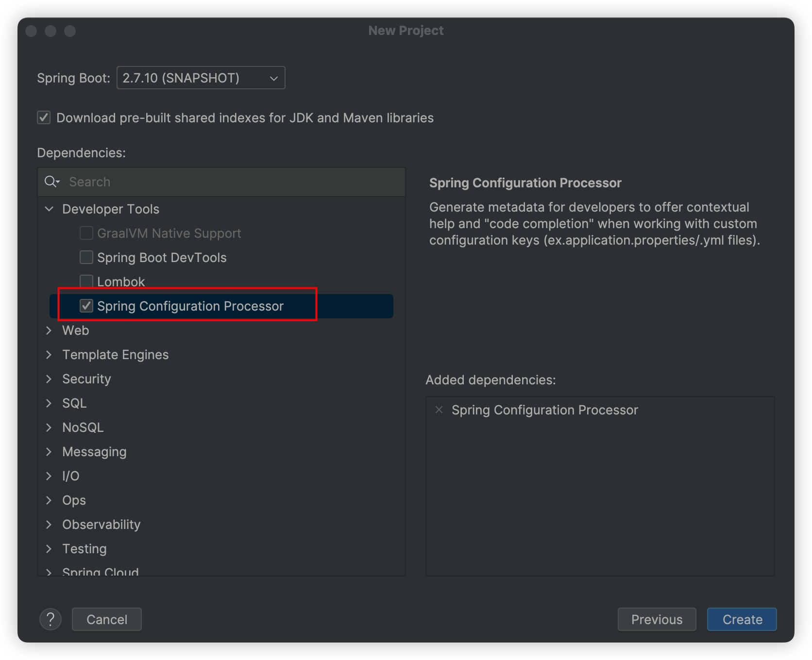This screenshot has width=812, height=660.
Task: Expand the Ops category
Action: [x=49, y=500]
